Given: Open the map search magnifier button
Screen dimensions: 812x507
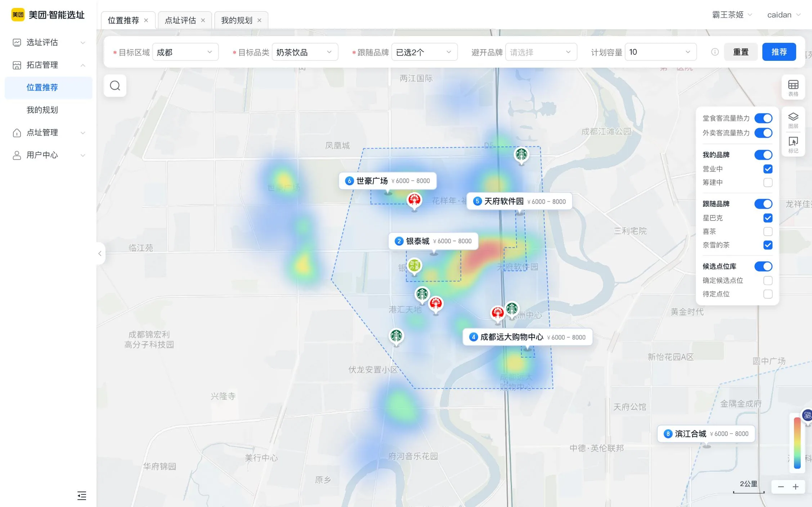Looking at the screenshot, I should point(115,86).
